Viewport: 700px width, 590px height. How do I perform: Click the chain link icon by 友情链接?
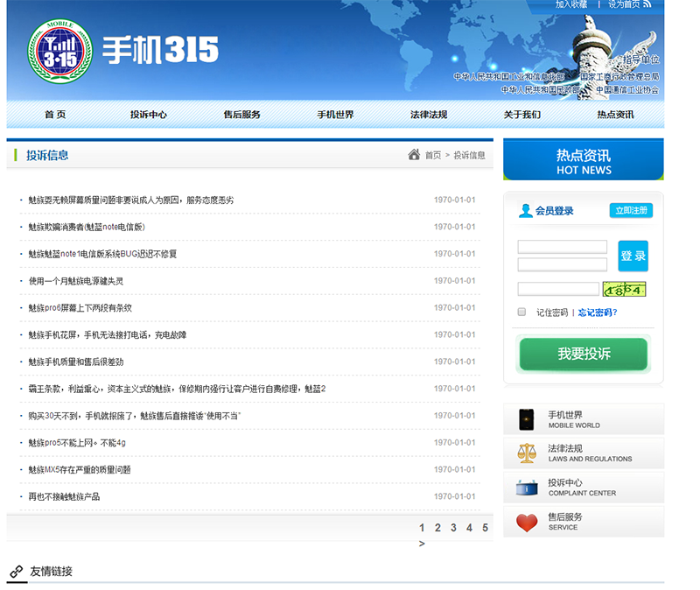[x=17, y=572]
